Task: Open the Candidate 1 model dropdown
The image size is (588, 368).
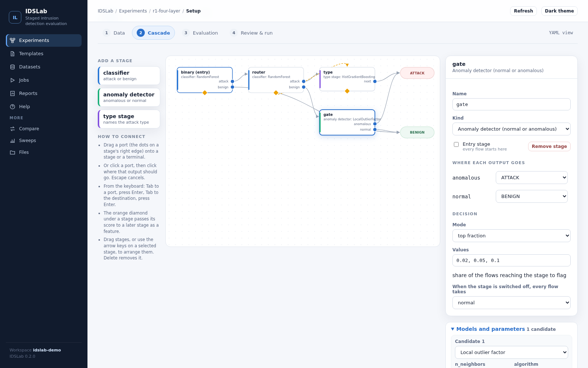Action: pos(512,353)
